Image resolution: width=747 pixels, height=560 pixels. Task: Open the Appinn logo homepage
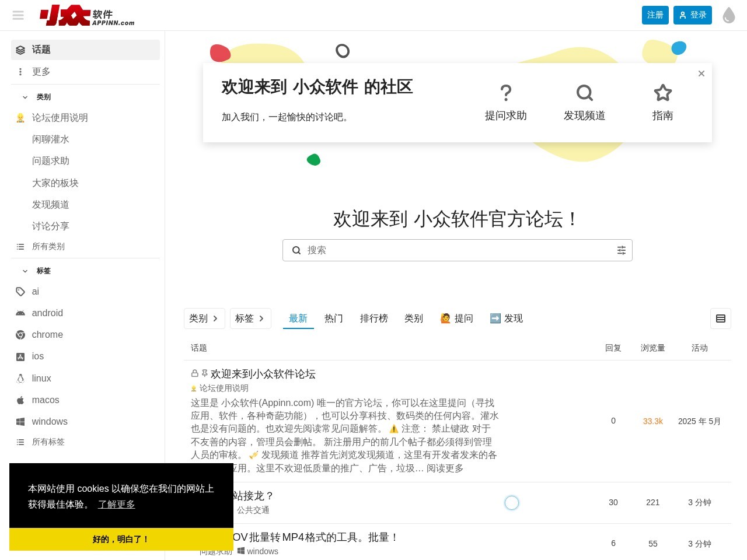(x=87, y=15)
